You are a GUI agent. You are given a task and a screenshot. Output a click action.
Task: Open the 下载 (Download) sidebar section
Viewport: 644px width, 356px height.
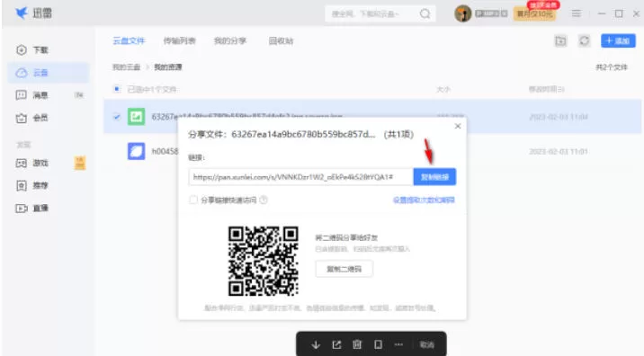(x=32, y=50)
